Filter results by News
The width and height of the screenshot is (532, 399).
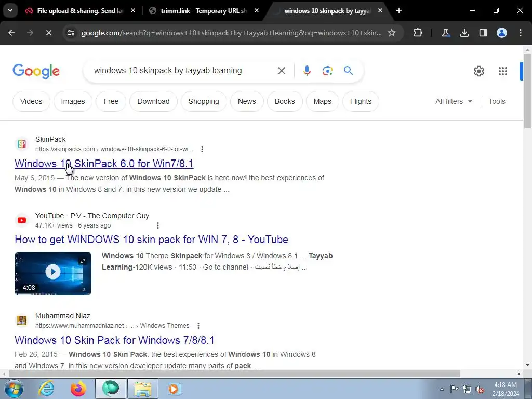pyautogui.click(x=247, y=101)
